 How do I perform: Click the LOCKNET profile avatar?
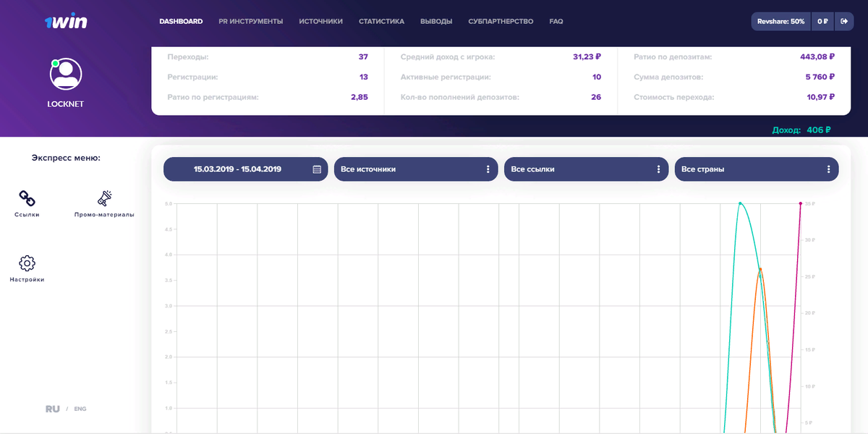click(66, 74)
